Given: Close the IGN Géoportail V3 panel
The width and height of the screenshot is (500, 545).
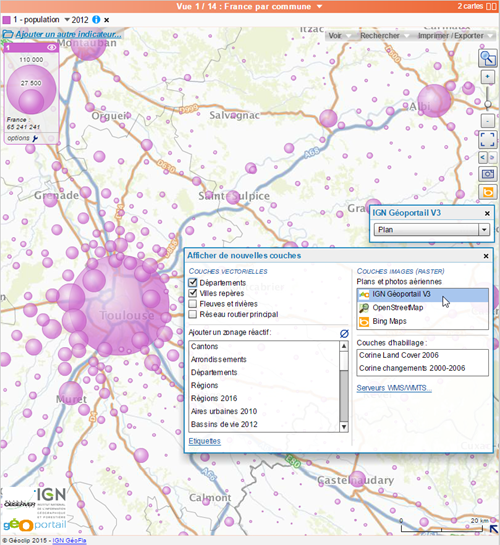Looking at the screenshot, I should [x=487, y=213].
